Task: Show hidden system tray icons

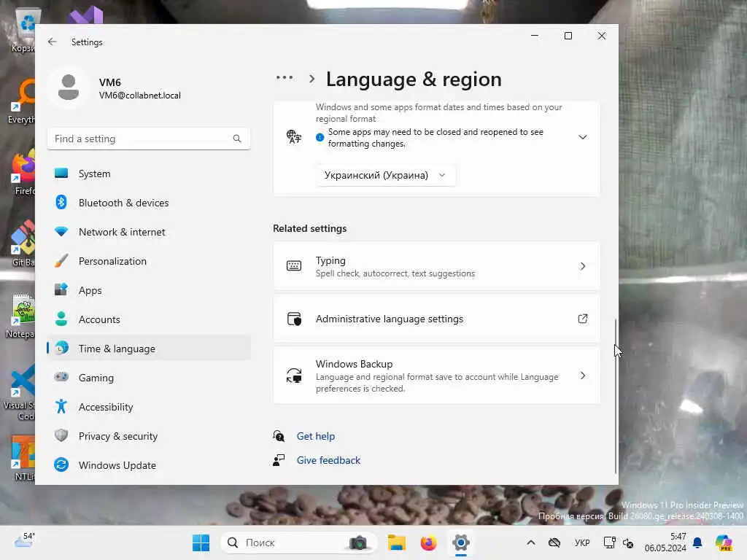Action: point(531,542)
